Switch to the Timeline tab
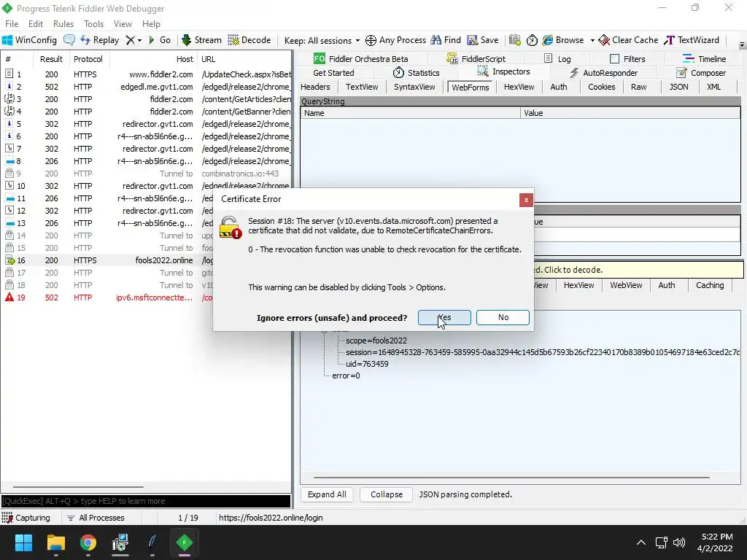The image size is (747, 560). point(704,59)
